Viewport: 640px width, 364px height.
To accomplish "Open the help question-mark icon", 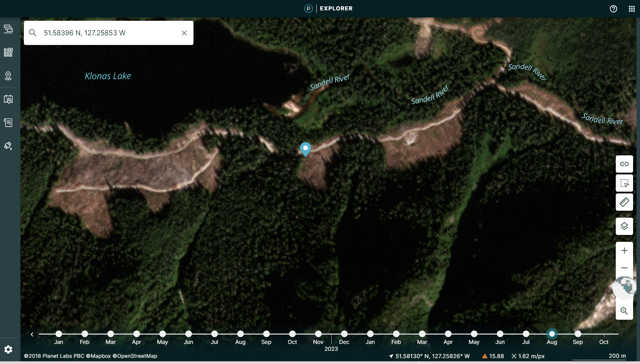I will 613,9.
